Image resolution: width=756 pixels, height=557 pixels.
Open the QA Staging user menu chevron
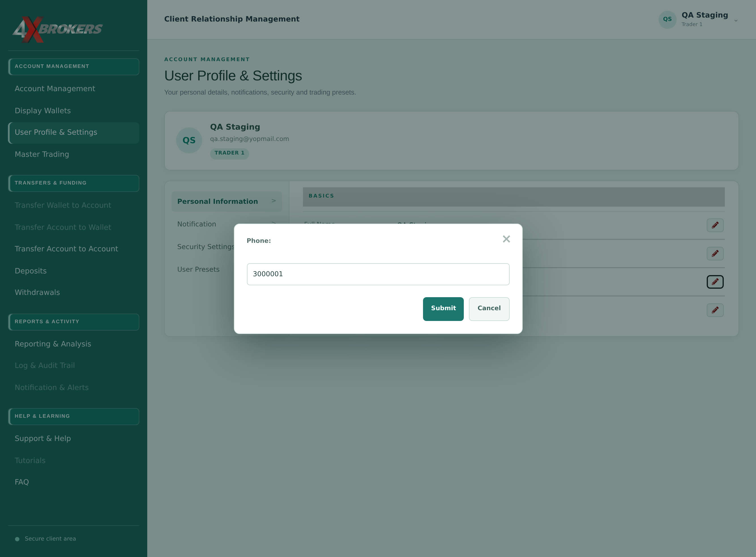coord(736,21)
